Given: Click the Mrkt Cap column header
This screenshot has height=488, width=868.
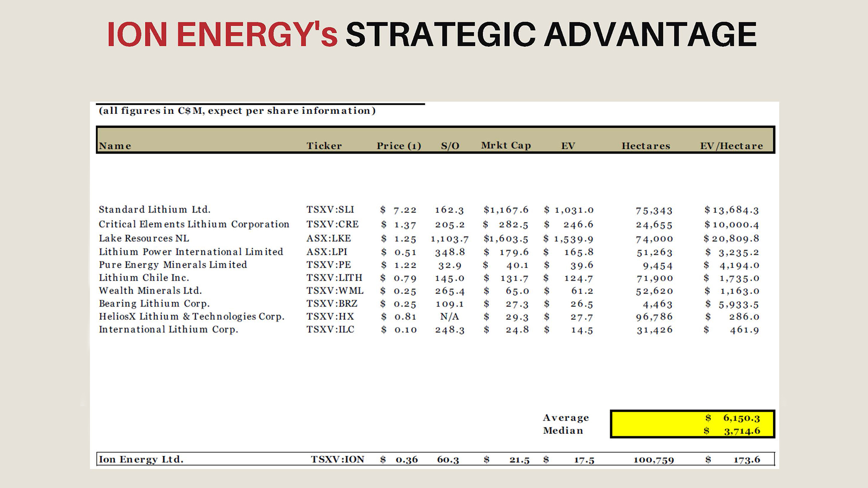Looking at the screenshot, I should (x=505, y=145).
